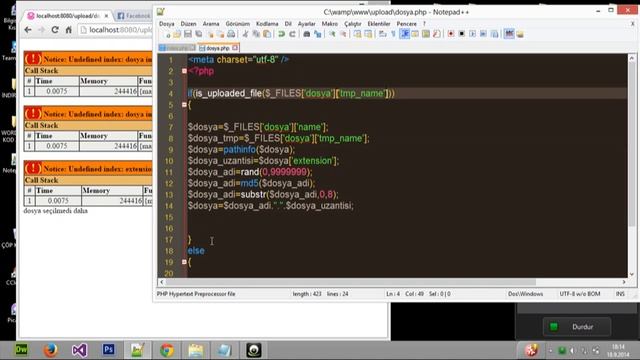Close the dosya.php tab

coord(235,48)
